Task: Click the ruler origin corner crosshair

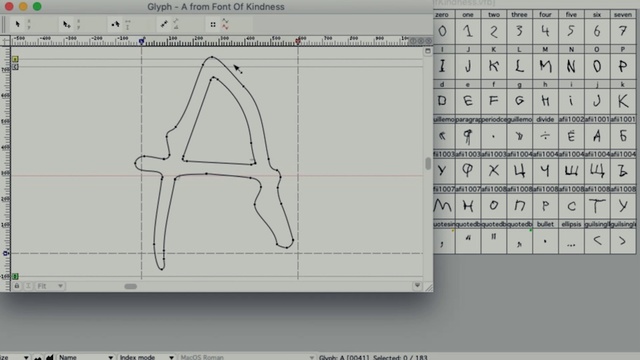Action: click(x=5, y=41)
